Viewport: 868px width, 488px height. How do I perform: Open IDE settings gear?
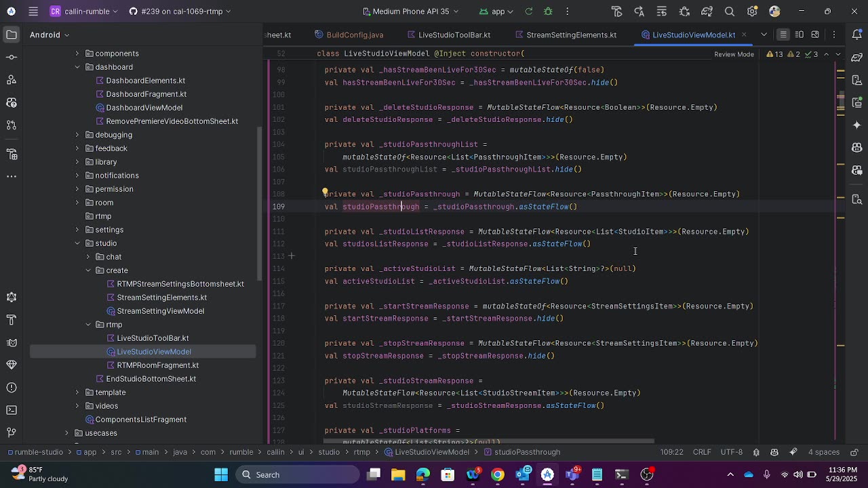pyautogui.click(x=752, y=12)
